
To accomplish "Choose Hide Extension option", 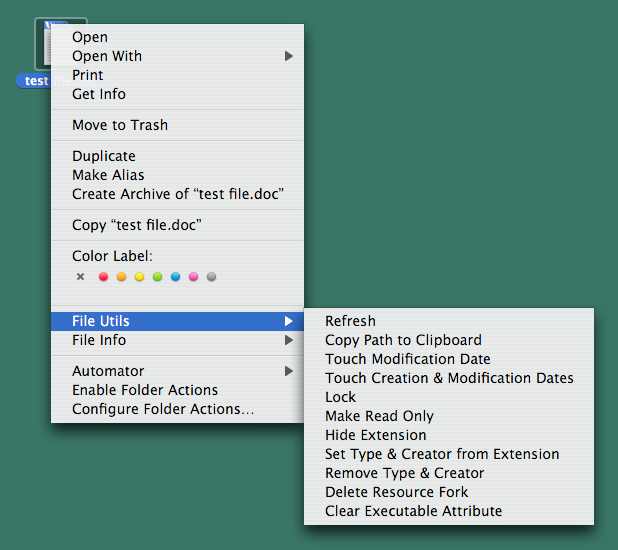I will pos(375,435).
